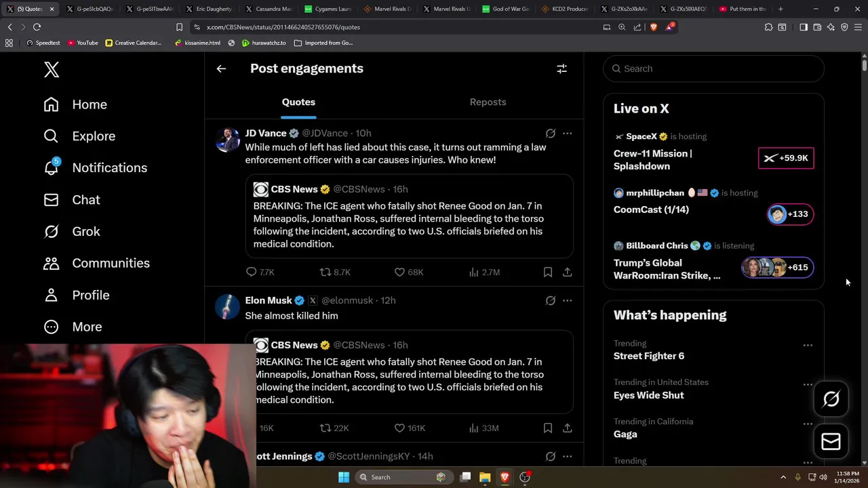Open Brave Leo AI icon
868x488 pixels.
(x=831, y=27)
